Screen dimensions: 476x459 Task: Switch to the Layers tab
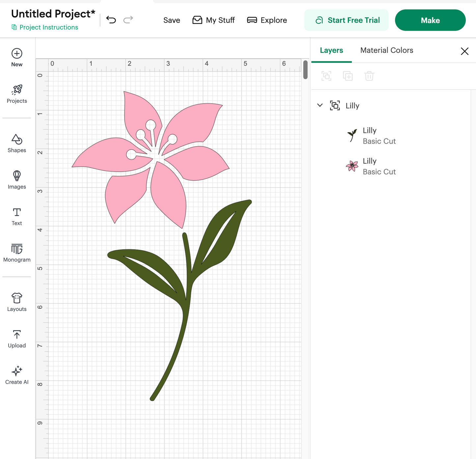[x=331, y=50]
